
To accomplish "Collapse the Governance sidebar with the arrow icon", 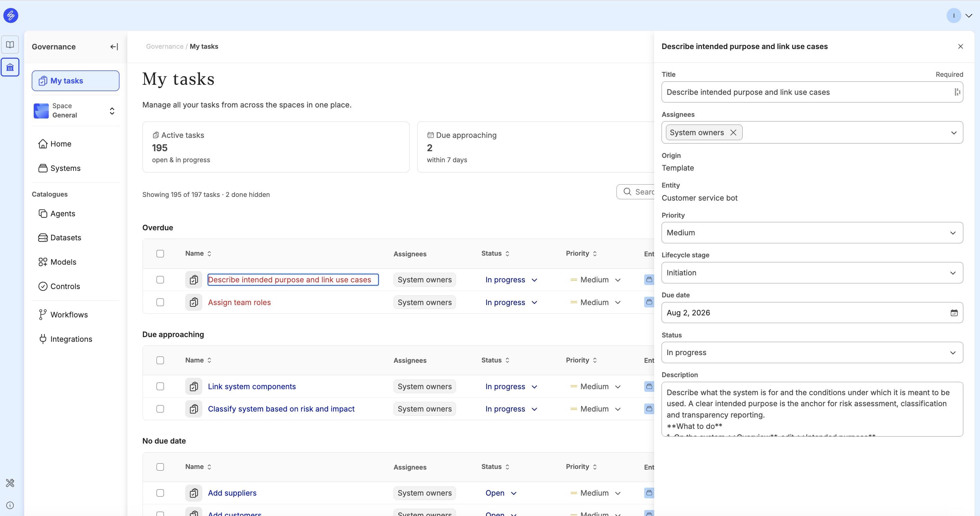I will [114, 47].
